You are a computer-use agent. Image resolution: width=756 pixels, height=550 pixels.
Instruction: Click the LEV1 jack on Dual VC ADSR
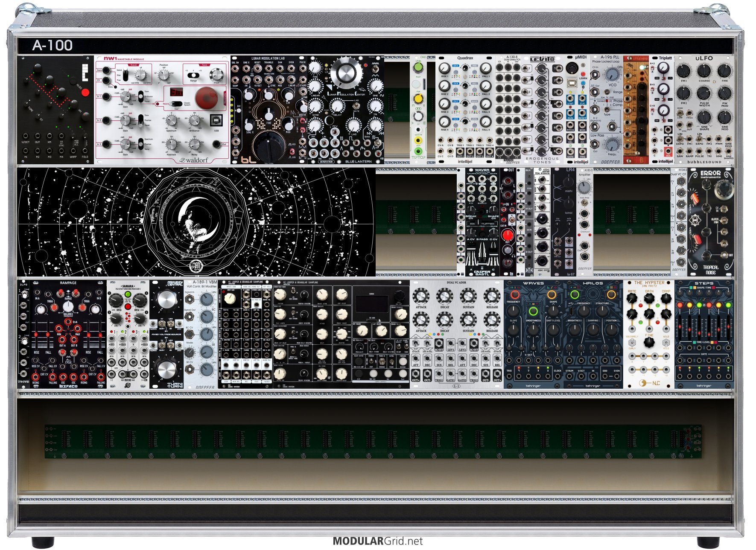451,343
